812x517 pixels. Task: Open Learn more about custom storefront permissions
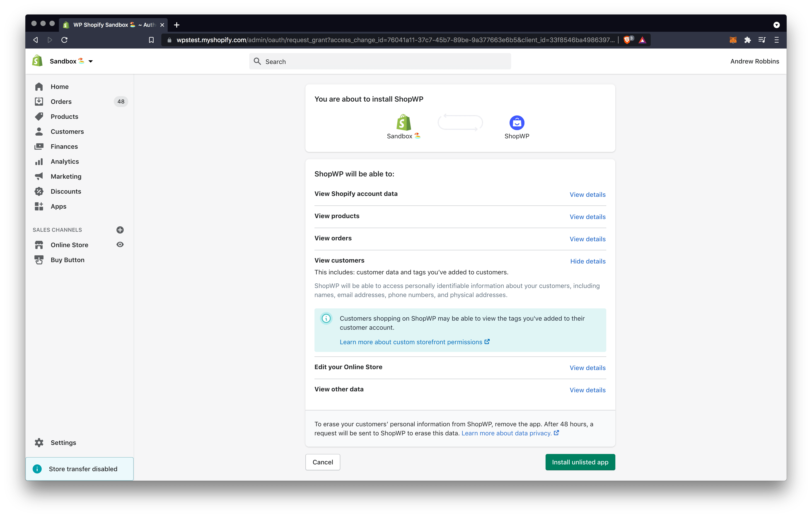[414, 342]
